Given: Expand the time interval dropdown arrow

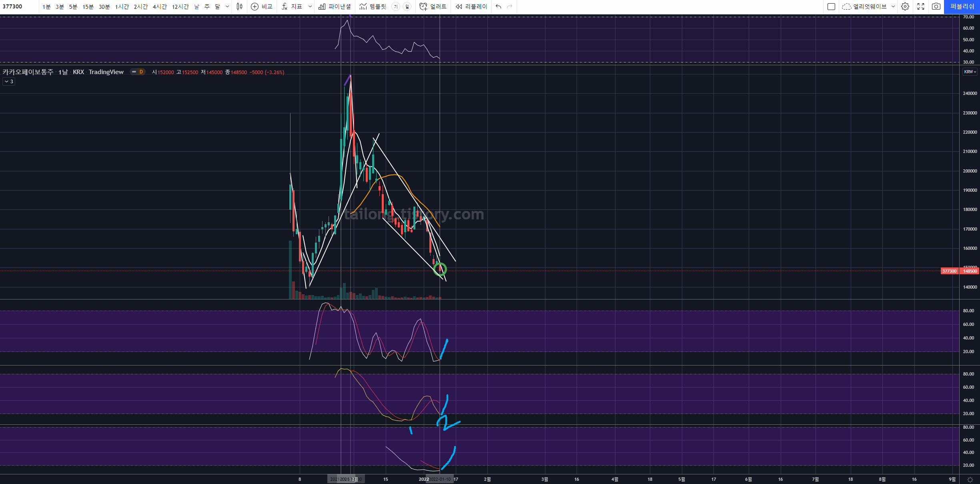Looking at the screenshot, I should pyautogui.click(x=227, y=6).
